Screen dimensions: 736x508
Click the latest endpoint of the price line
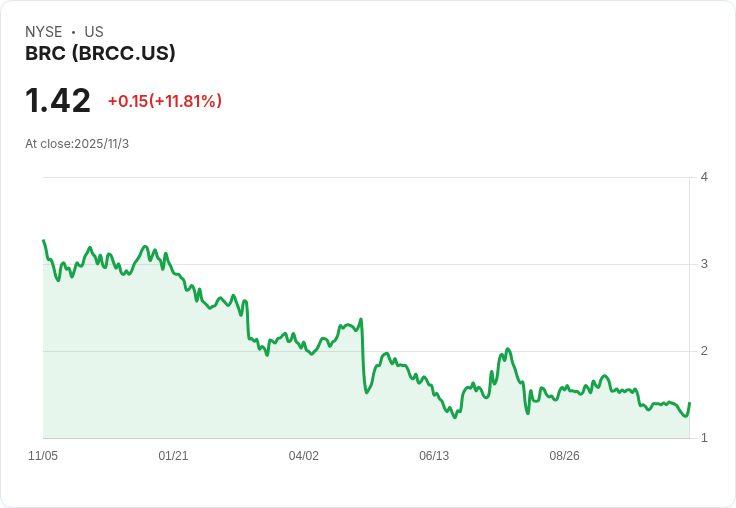coord(690,403)
